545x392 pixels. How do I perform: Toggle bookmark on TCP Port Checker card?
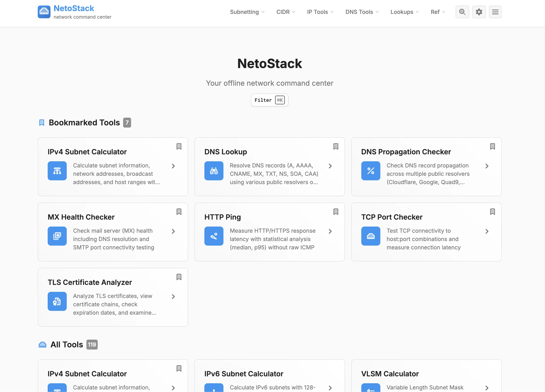pos(492,212)
